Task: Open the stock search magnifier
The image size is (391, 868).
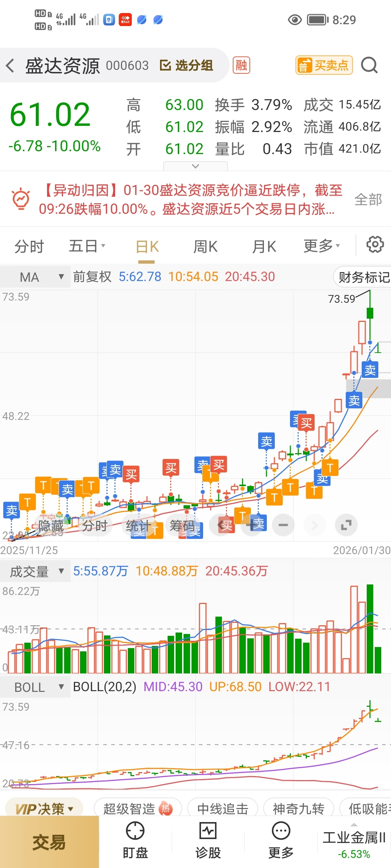Action: [x=369, y=65]
